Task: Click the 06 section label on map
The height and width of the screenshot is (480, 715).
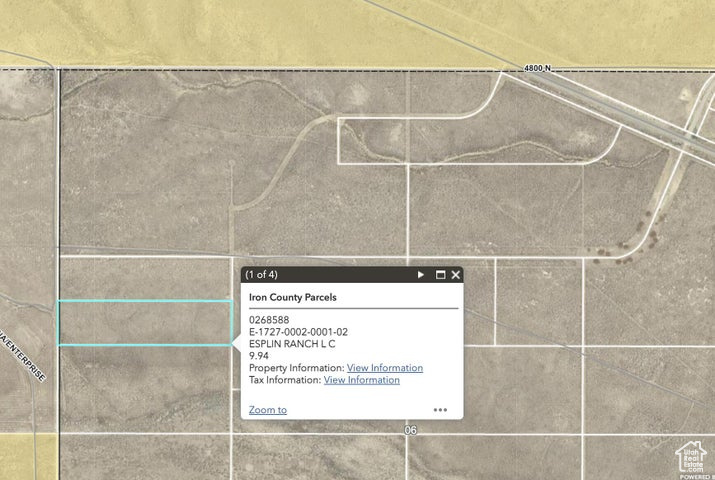Action: pos(410,429)
